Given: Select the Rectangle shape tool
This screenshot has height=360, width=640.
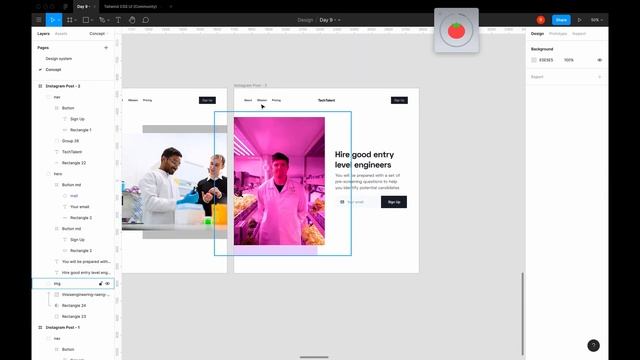Looking at the screenshot, I should pos(86,20).
